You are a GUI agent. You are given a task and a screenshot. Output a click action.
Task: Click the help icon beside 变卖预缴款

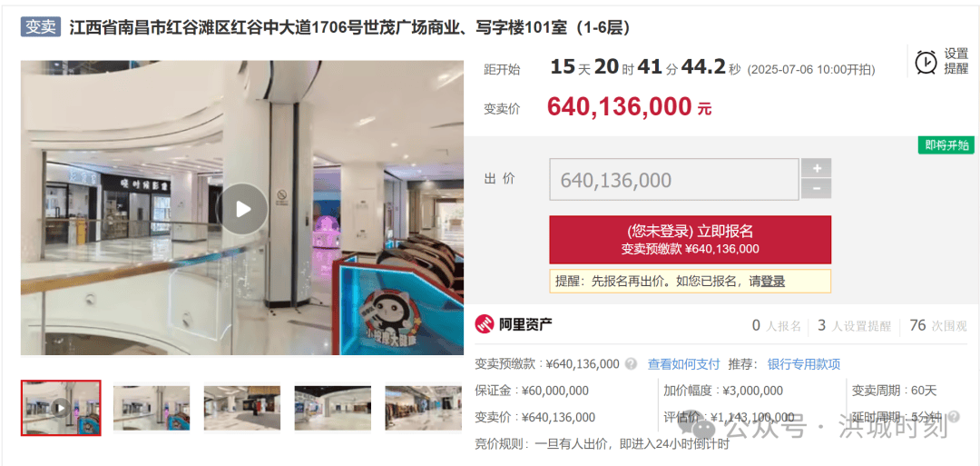(x=632, y=364)
